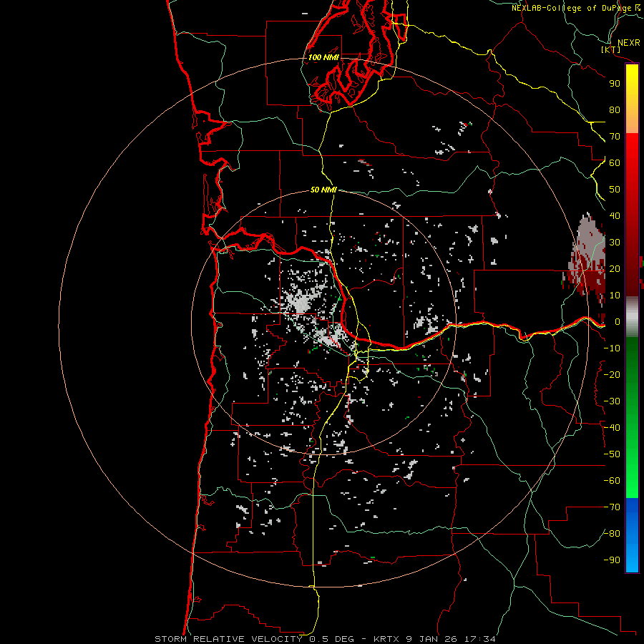Click the -20 value on the velocity scale
The width and height of the screenshot is (644, 644).
pos(612,374)
